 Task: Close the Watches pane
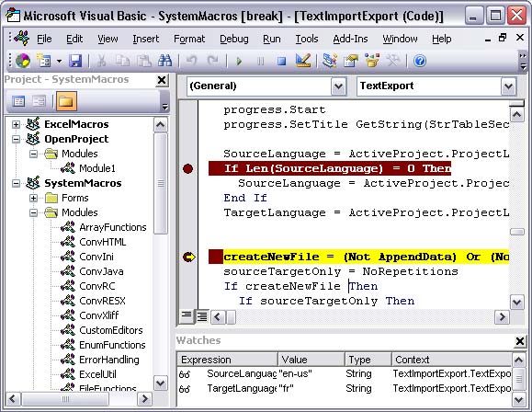point(520,340)
